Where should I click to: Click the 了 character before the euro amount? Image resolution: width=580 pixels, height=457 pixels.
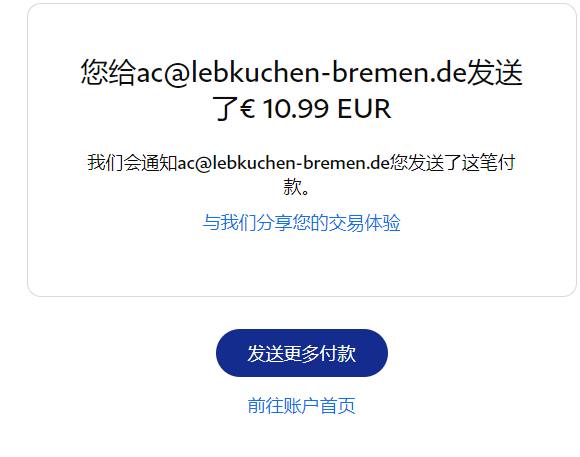coord(225,108)
